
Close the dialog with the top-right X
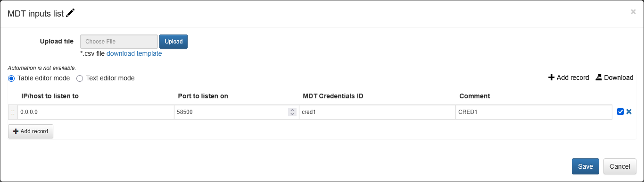(x=633, y=12)
